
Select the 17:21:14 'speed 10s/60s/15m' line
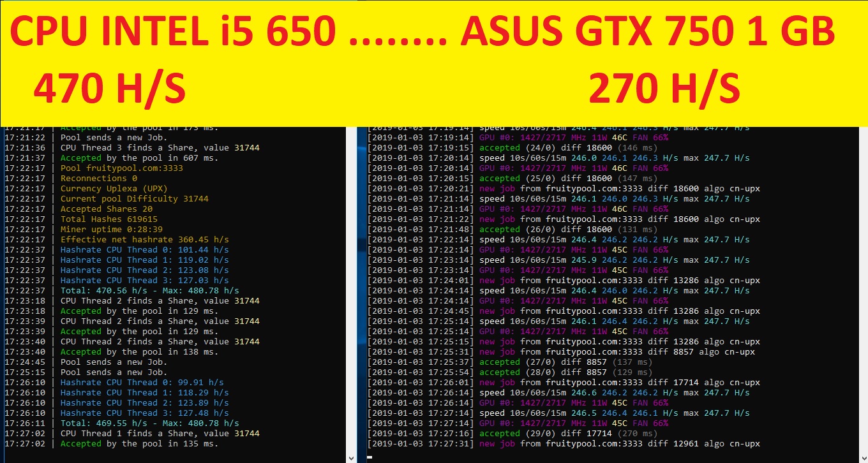[x=558, y=199]
